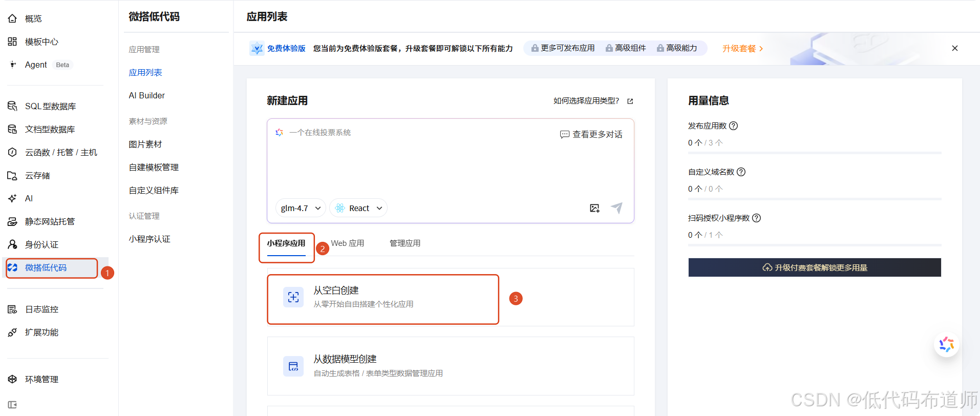The height and width of the screenshot is (416, 980).
Task: Collapse the sidebar with the bottom icon
Action: 12,405
